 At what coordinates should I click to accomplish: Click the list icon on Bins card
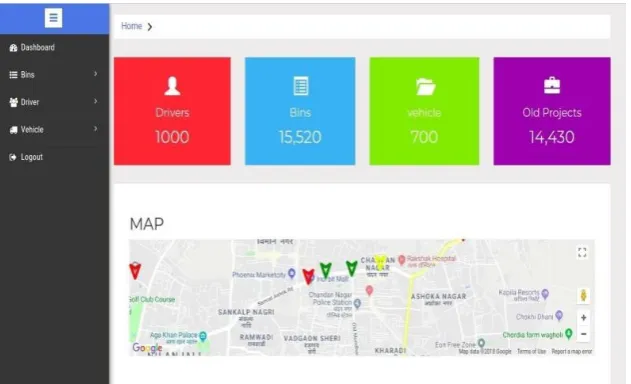301,86
